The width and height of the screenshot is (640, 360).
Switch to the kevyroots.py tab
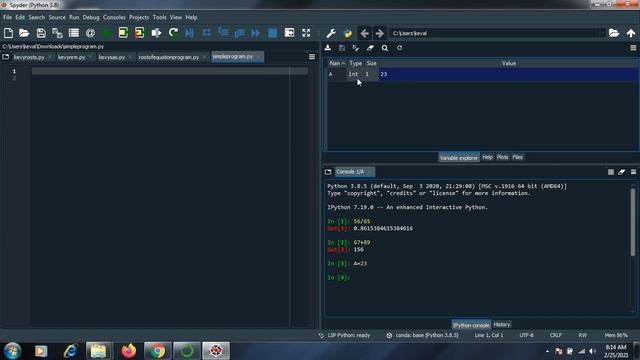[29, 57]
